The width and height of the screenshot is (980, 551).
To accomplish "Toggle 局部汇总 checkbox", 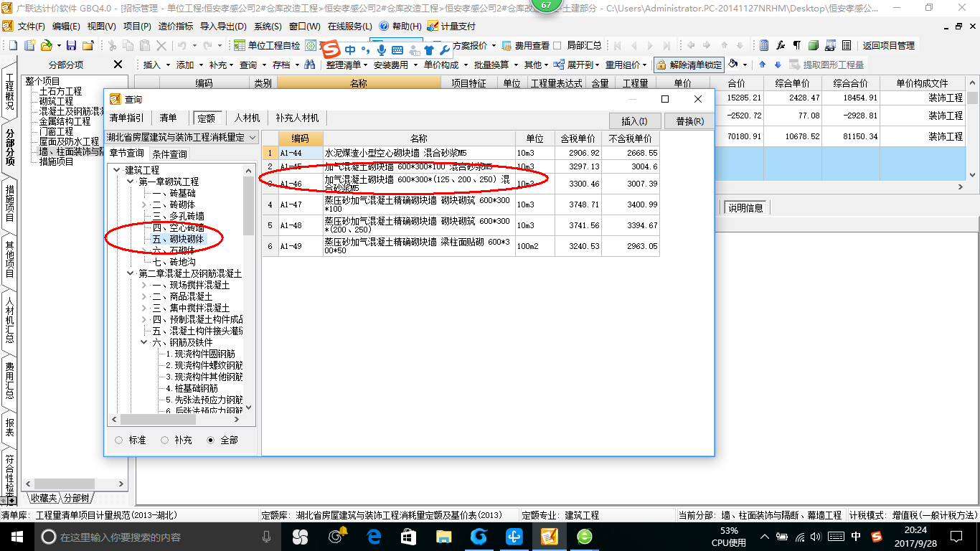I will tap(557, 45).
